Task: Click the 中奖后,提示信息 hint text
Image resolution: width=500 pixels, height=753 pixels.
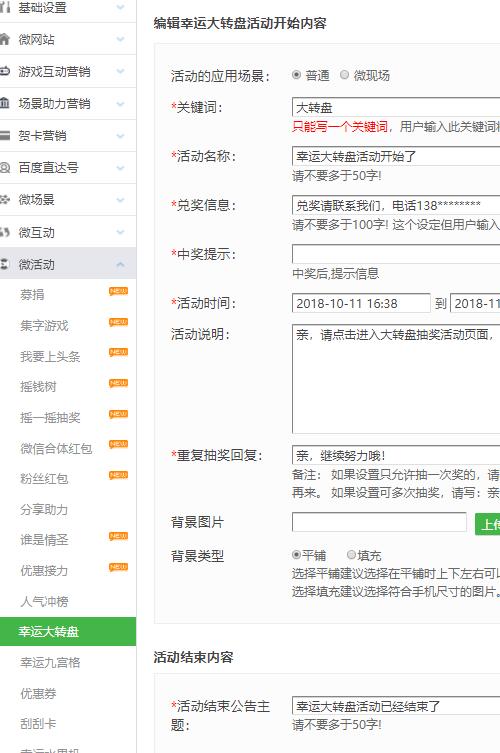Action: pos(336,274)
